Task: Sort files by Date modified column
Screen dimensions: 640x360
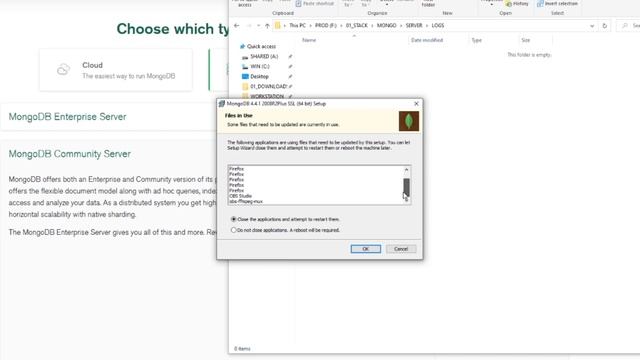Action: 427,40
